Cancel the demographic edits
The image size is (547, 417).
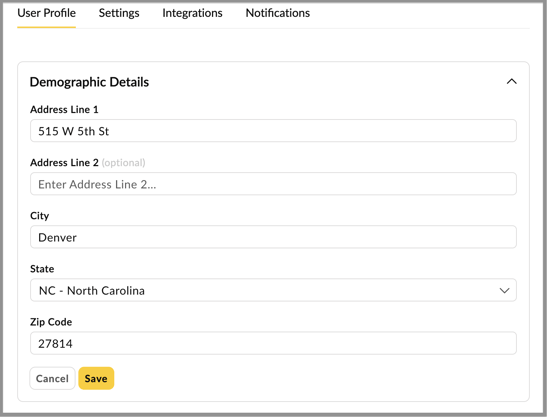click(52, 378)
